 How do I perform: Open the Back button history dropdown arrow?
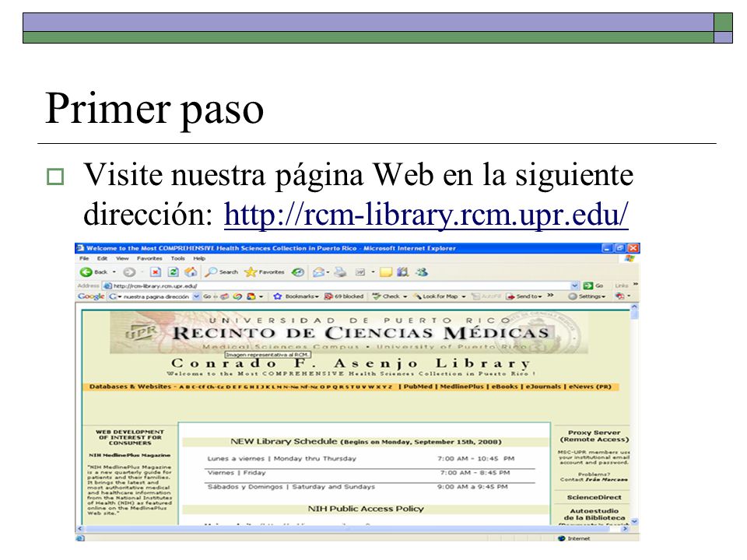click(114, 272)
